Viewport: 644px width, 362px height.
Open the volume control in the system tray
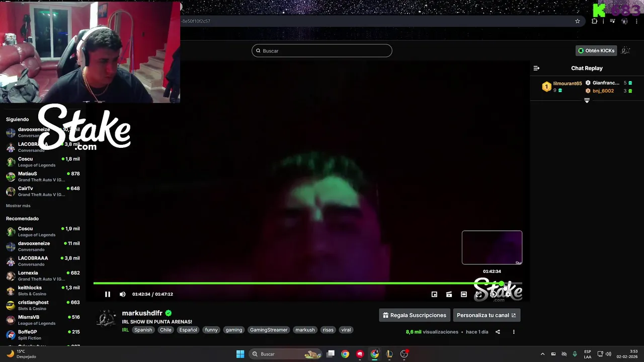[x=608, y=354]
